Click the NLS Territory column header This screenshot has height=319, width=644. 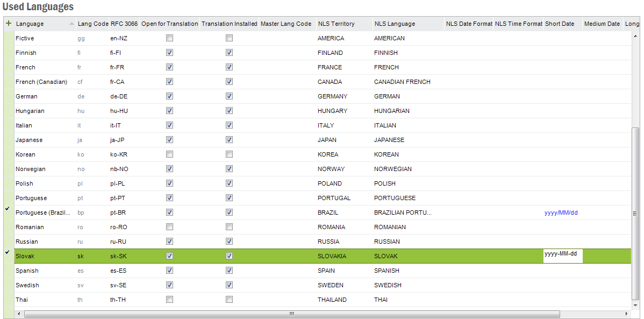336,24
